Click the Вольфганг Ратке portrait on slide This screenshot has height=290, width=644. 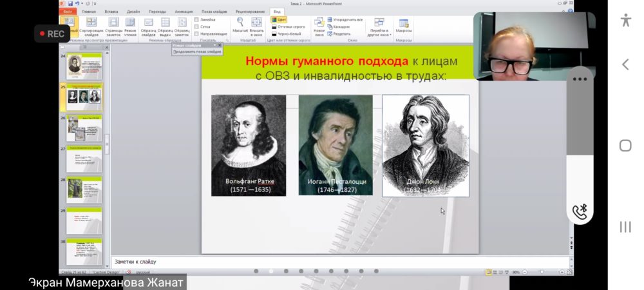[x=249, y=146]
